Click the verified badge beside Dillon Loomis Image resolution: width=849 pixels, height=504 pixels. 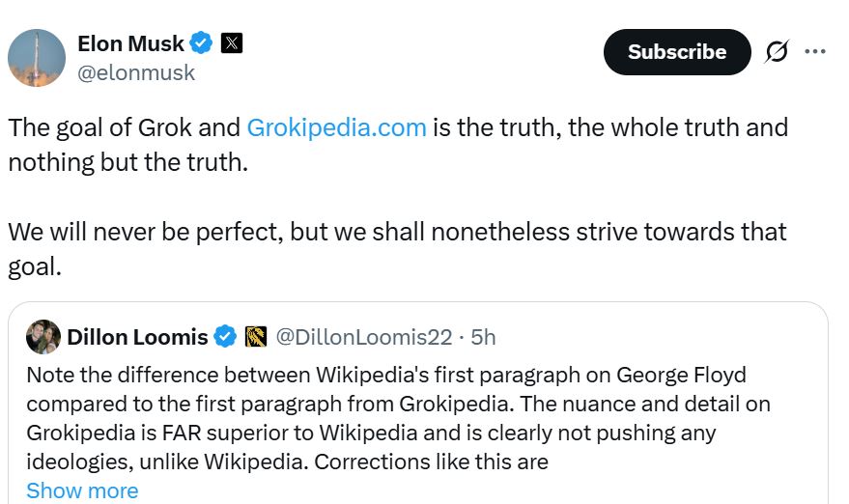click(x=225, y=337)
